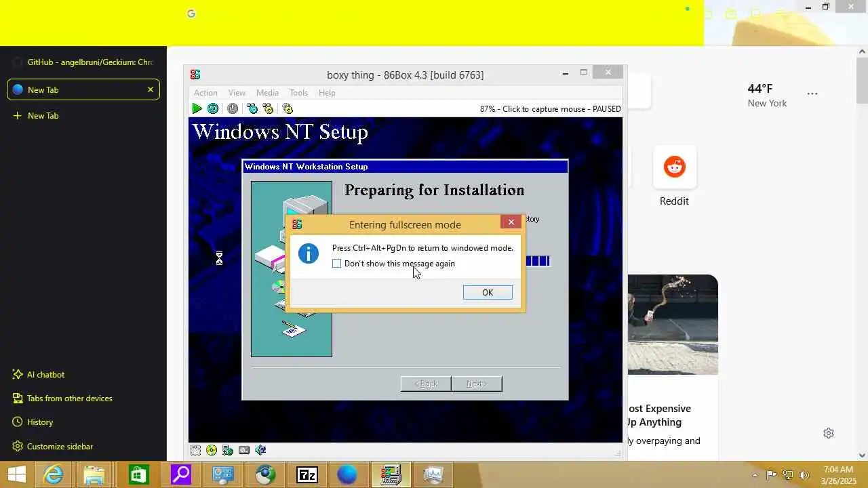Click the Ctrl+Alt+Del icon in 86Box toolbar
Image resolution: width=868 pixels, height=488 pixels.
252,108
